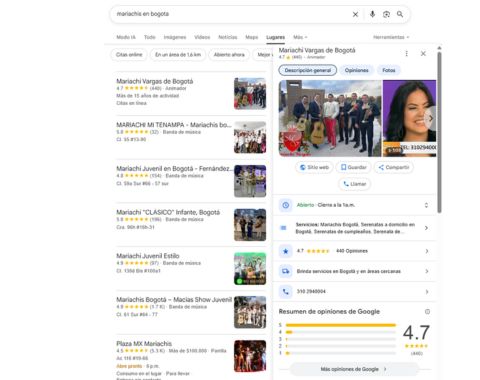The width and height of the screenshot is (480, 380).
Task: Expand the Servicios row chevron
Action: click(x=427, y=228)
